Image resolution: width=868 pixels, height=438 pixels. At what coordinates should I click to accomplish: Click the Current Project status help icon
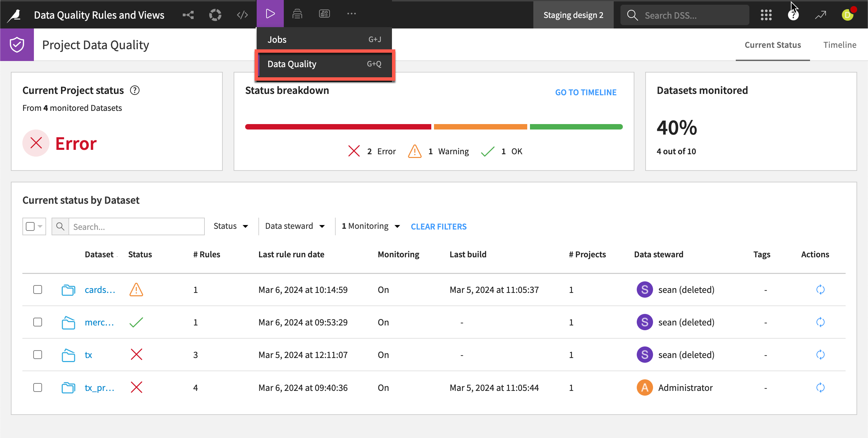pyautogui.click(x=135, y=91)
